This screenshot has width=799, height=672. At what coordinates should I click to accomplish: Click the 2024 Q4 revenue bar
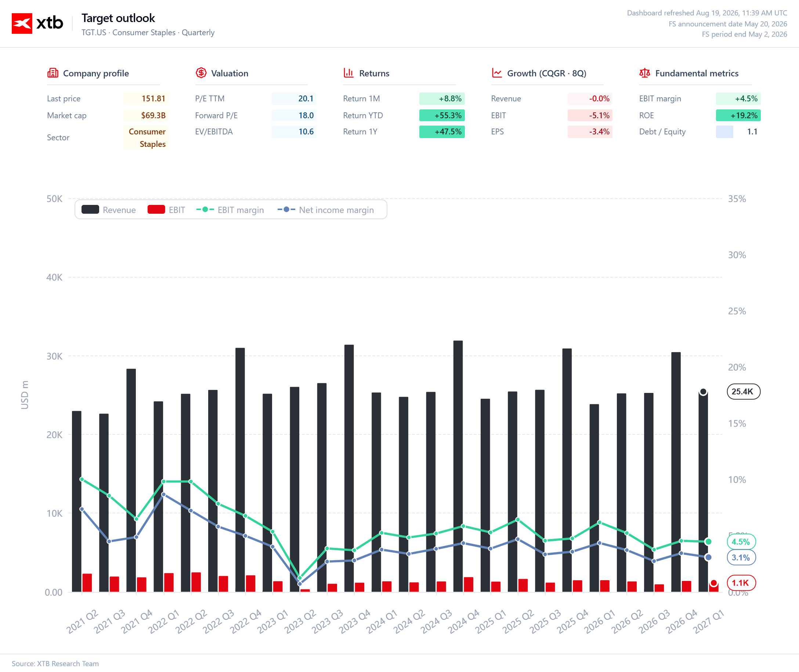[458, 466]
